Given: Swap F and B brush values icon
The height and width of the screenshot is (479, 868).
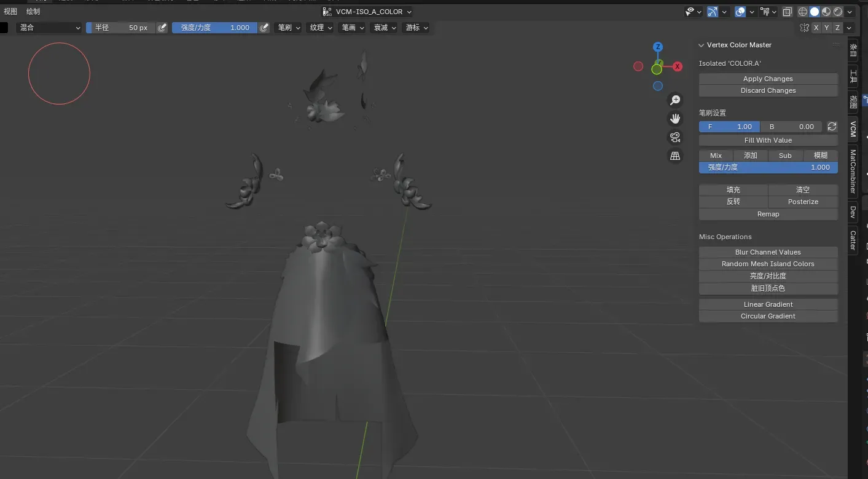Looking at the screenshot, I should [x=832, y=127].
